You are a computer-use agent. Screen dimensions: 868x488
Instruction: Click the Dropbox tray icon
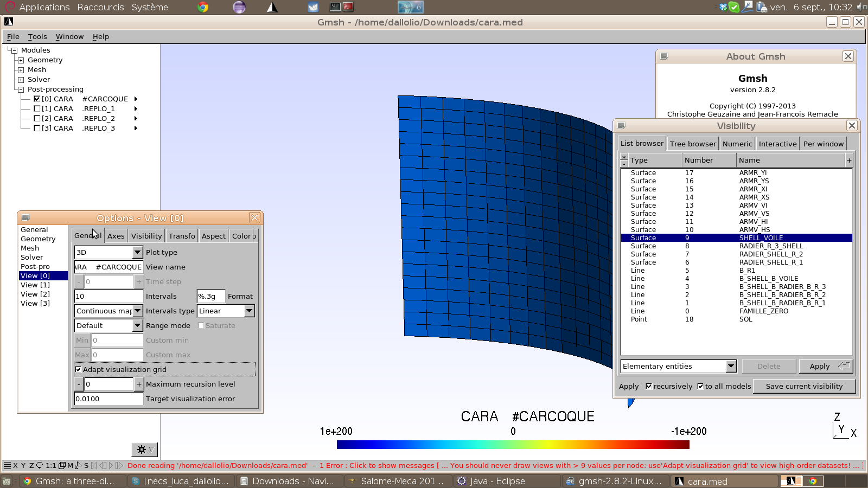coord(723,7)
